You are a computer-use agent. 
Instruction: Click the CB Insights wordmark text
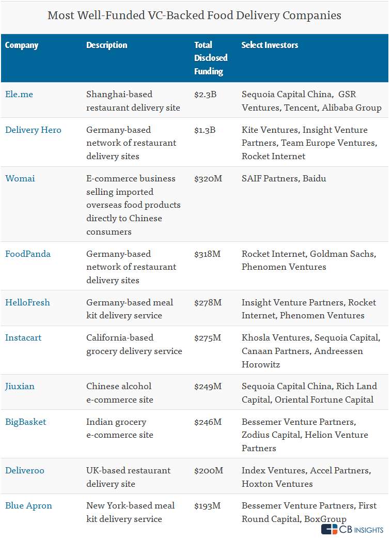point(361,530)
